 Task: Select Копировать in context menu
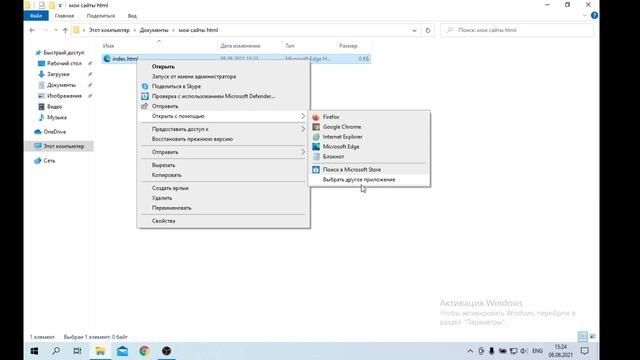tap(223, 175)
